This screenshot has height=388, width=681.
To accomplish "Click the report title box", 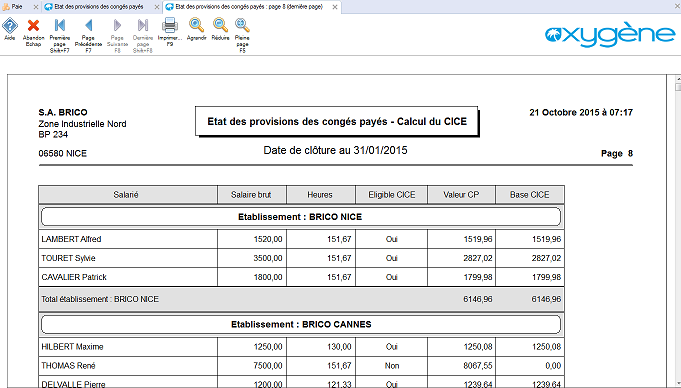I will coord(337,121).
